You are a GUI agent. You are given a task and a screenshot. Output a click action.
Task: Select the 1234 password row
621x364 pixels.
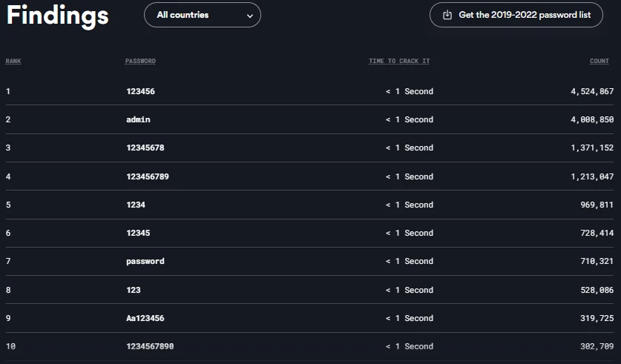[136, 205]
